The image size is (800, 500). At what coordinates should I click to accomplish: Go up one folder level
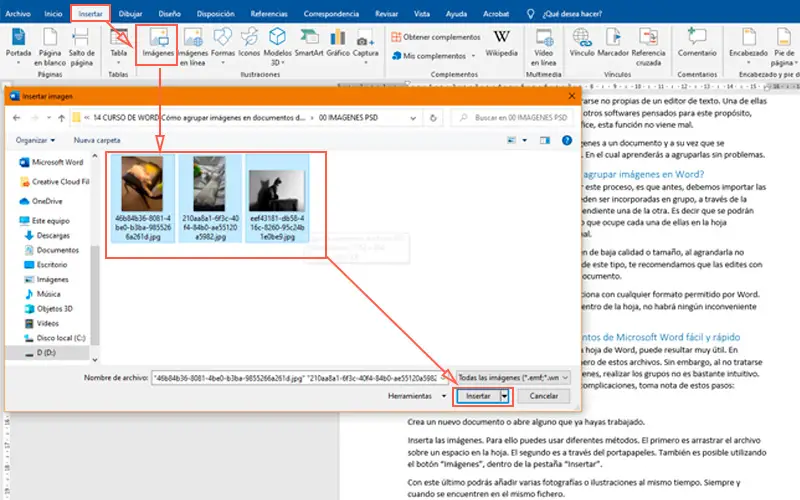[62, 118]
